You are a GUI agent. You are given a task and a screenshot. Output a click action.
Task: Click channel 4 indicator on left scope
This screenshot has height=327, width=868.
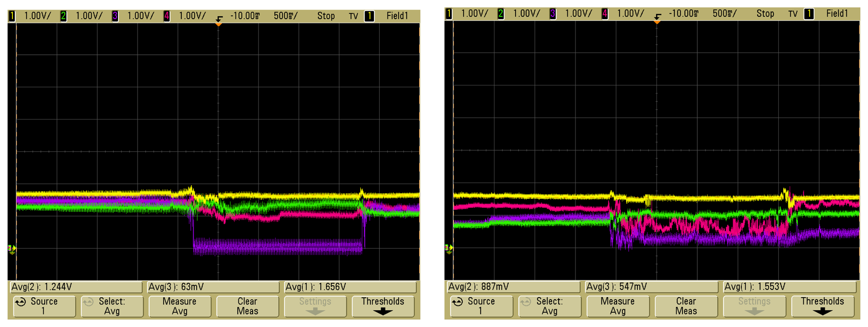pyautogui.click(x=166, y=16)
